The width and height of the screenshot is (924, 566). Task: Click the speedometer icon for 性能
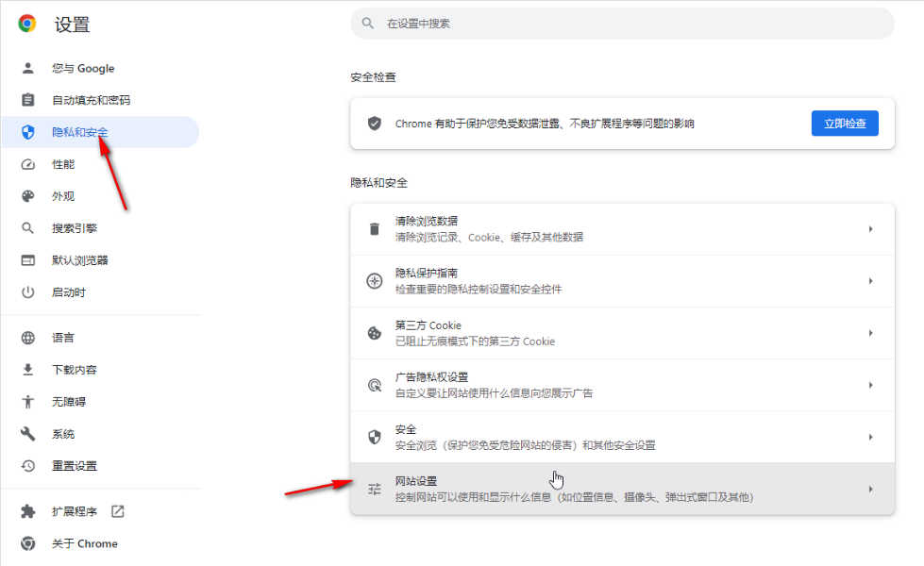[27, 164]
